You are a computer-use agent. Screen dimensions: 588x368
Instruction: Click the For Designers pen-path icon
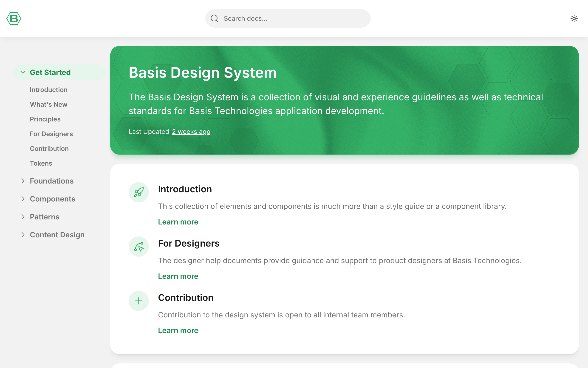(x=139, y=247)
